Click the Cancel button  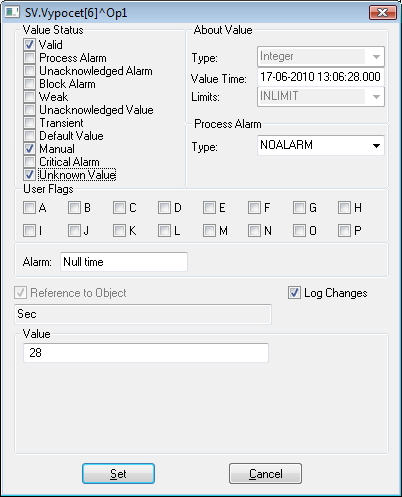click(265, 473)
